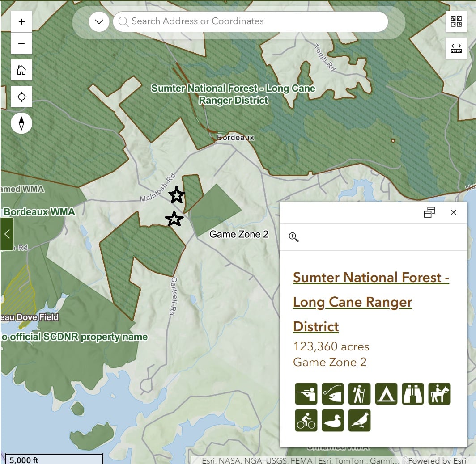Zoom in with the plus button

pos(21,21)
